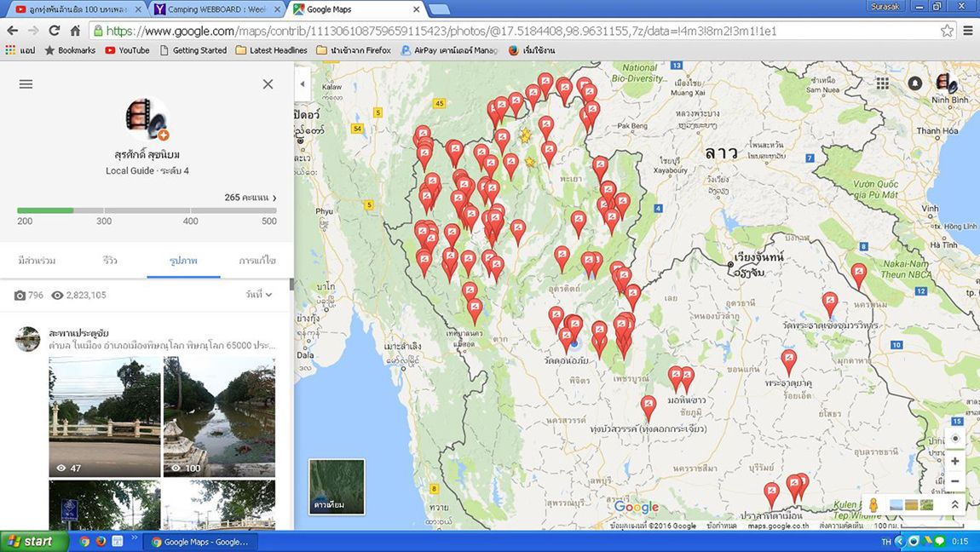The height and width of the screenshot is (552, 980).
Task: Zoom in on the map
Action: click(x=954, y=461)
